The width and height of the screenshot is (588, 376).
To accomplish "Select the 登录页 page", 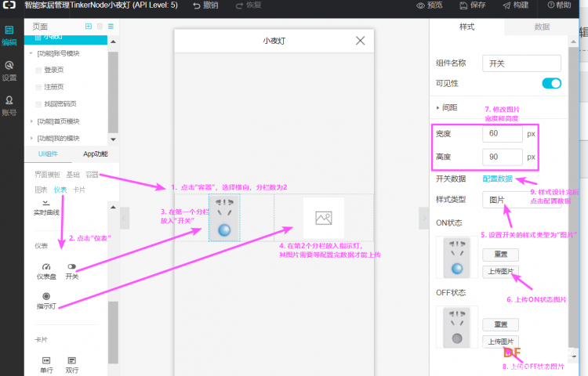I will click(x=53, y=70).
